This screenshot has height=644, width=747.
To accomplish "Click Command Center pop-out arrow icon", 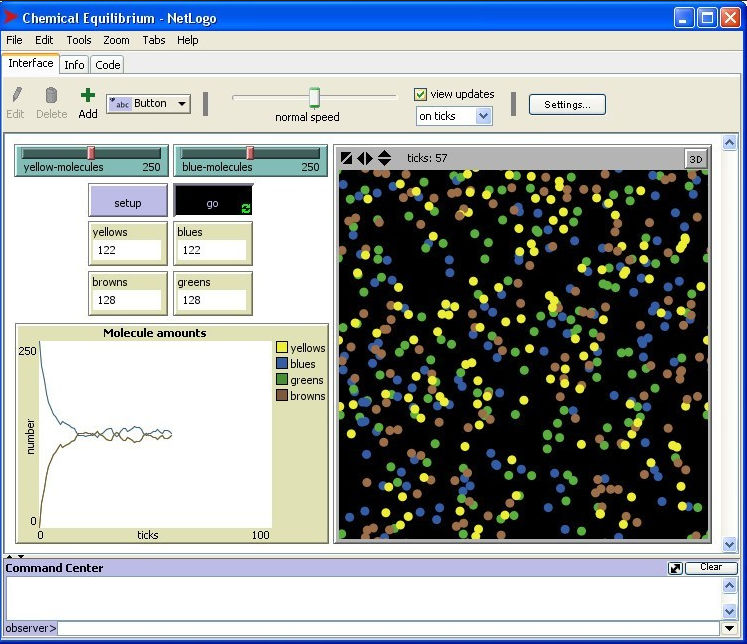I will [675, 568].
